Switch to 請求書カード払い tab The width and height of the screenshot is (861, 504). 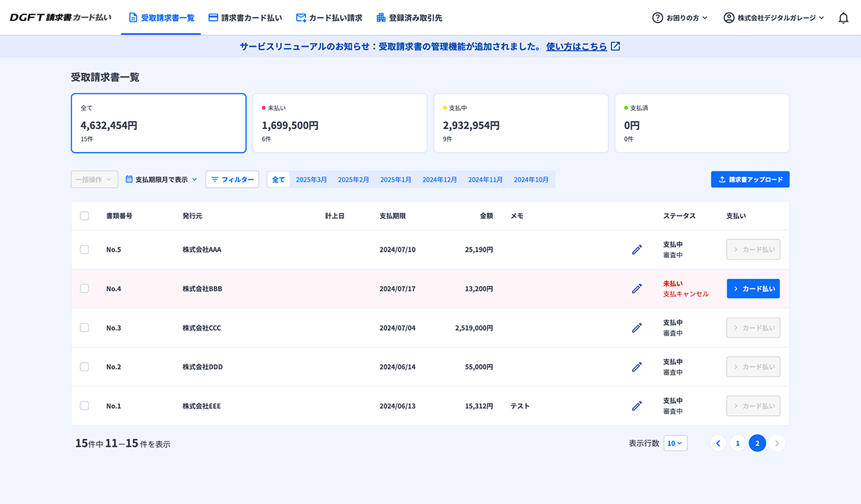(245, 18)
